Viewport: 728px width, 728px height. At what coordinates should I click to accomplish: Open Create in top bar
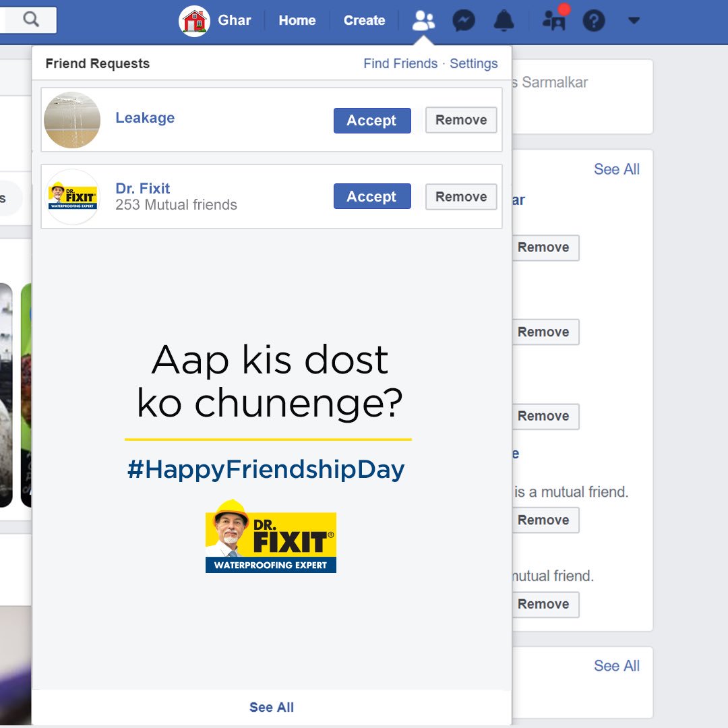click(365, 20)
